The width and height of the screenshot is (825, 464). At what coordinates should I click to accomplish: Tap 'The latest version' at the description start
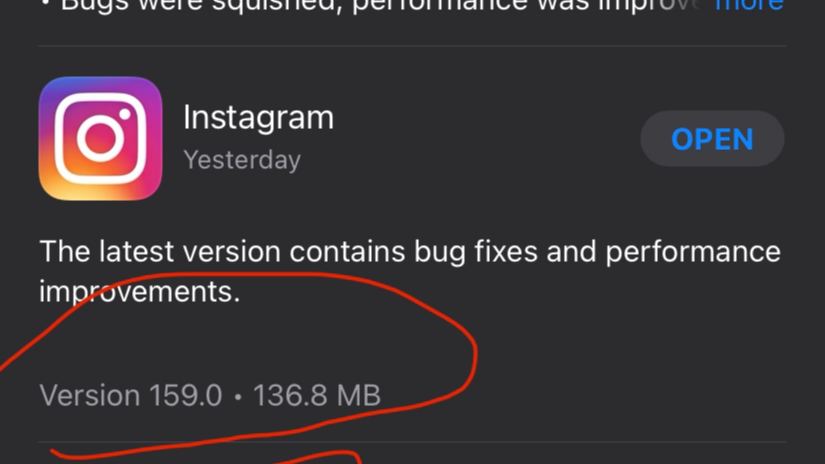coord(160,251)
